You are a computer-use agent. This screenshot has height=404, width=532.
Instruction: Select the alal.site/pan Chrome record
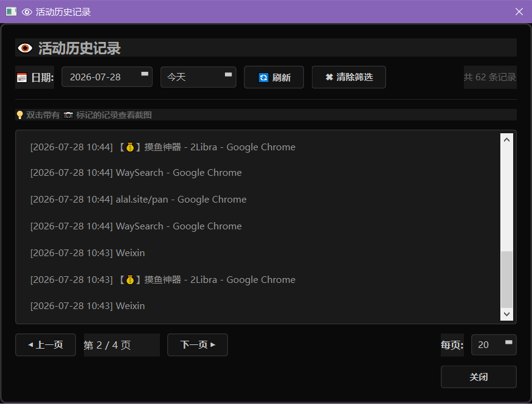pyautogui.click(x=139, y=200)
